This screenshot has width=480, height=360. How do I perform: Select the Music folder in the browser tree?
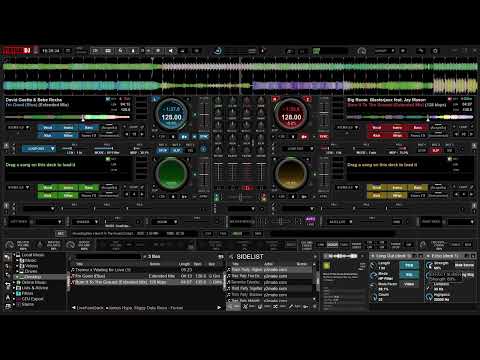tap(31, 260)
